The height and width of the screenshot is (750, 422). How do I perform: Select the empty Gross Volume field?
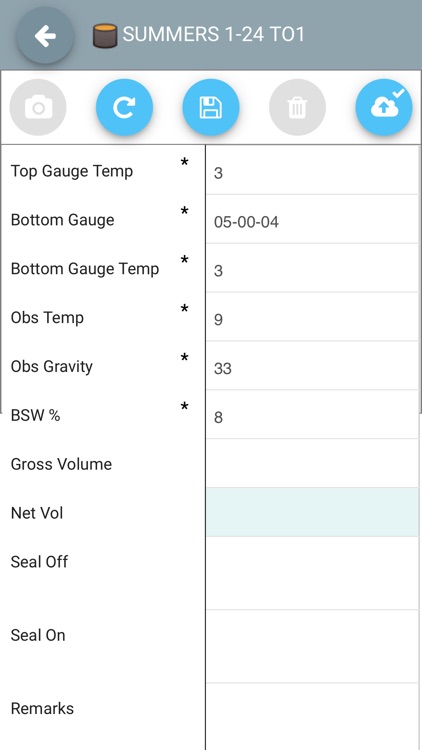click(312, 463)
